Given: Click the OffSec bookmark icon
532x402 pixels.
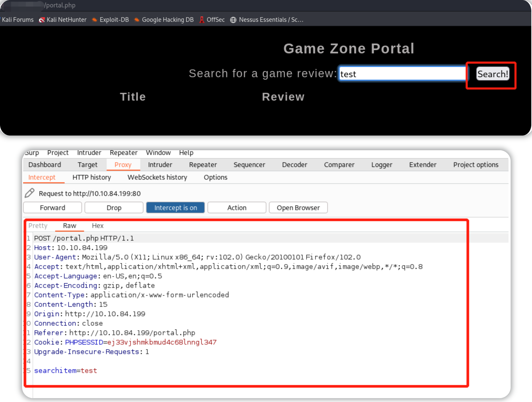Looking at the screenshot, I should (202, 20).
